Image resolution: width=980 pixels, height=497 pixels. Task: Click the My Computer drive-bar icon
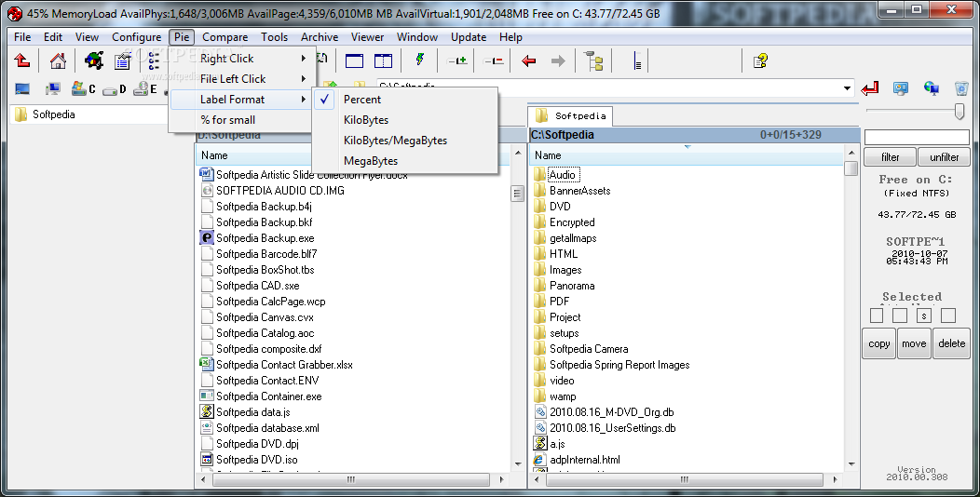[x=53, y=89]
